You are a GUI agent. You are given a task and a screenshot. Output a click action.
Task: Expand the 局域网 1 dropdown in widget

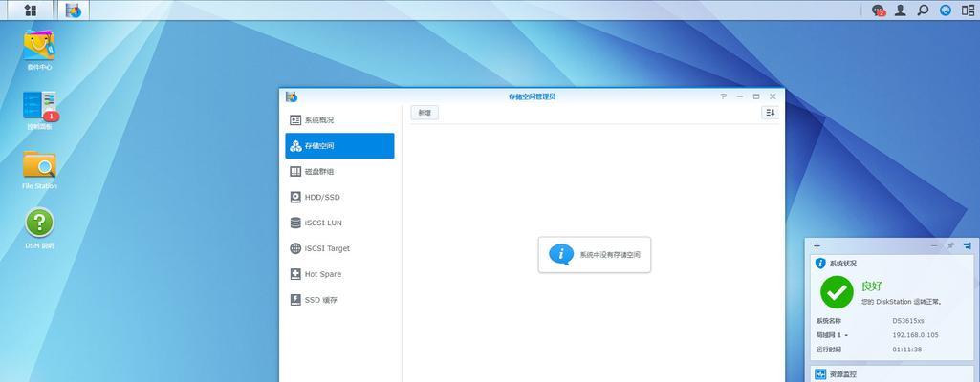[x=846, y=335]
